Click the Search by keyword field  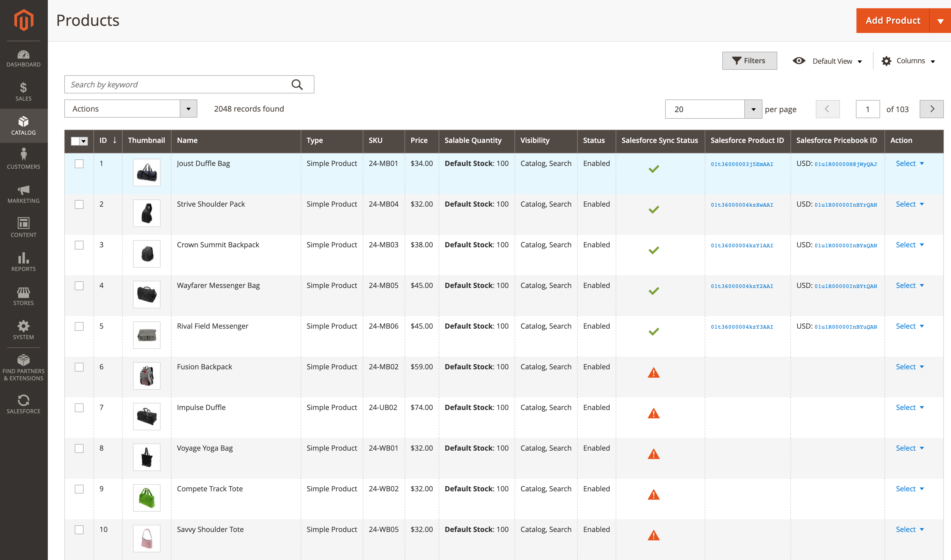[177, 85]
